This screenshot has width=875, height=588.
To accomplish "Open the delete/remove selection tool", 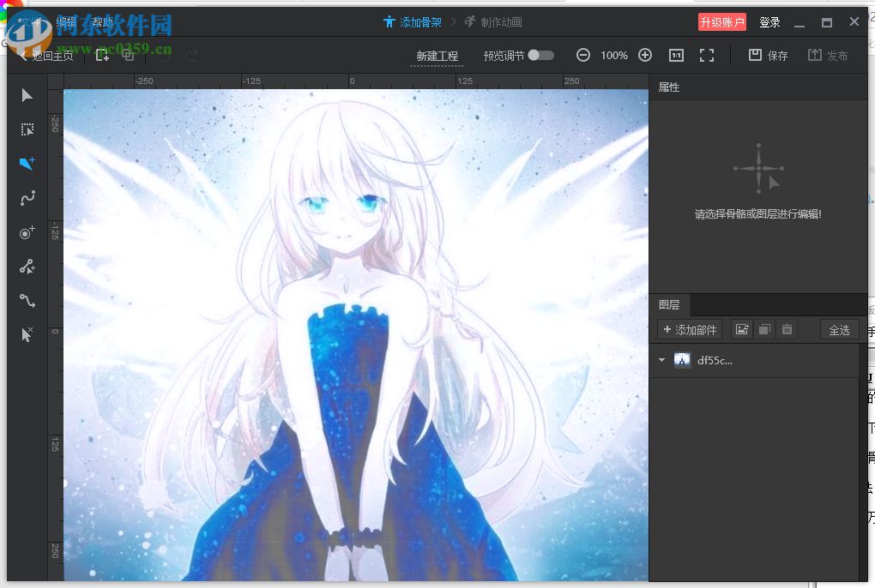I will point(27,334).
